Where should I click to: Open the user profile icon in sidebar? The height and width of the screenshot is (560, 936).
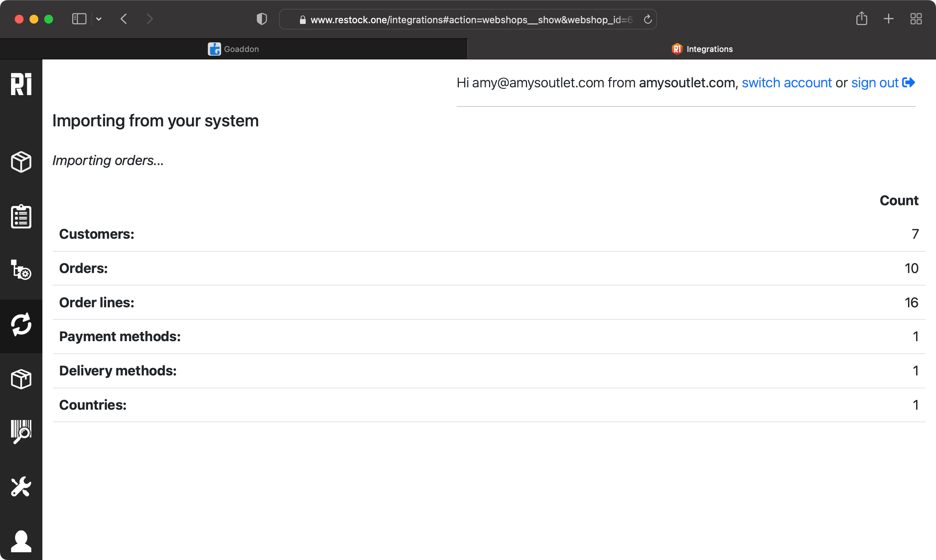tap(21, 541)
